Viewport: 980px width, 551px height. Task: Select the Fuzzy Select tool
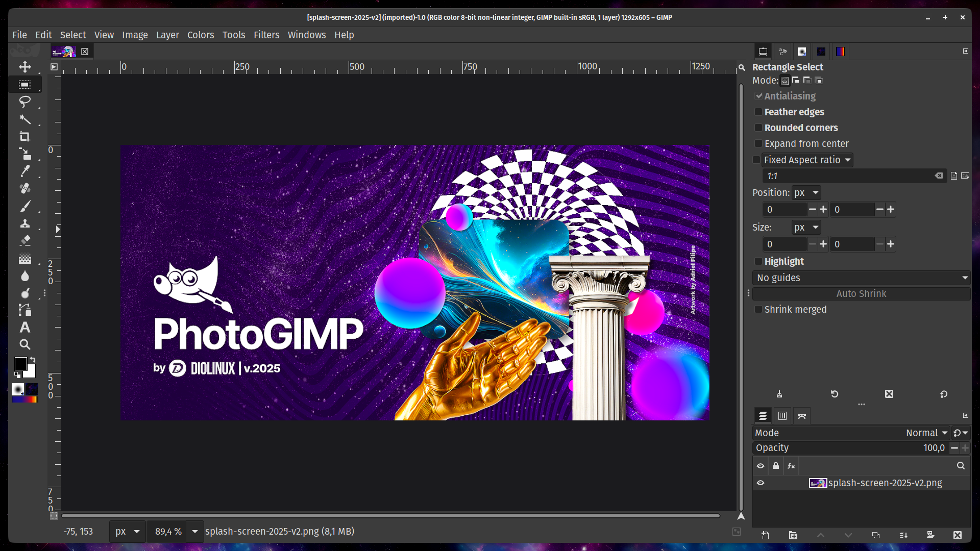tap(25, 118)
